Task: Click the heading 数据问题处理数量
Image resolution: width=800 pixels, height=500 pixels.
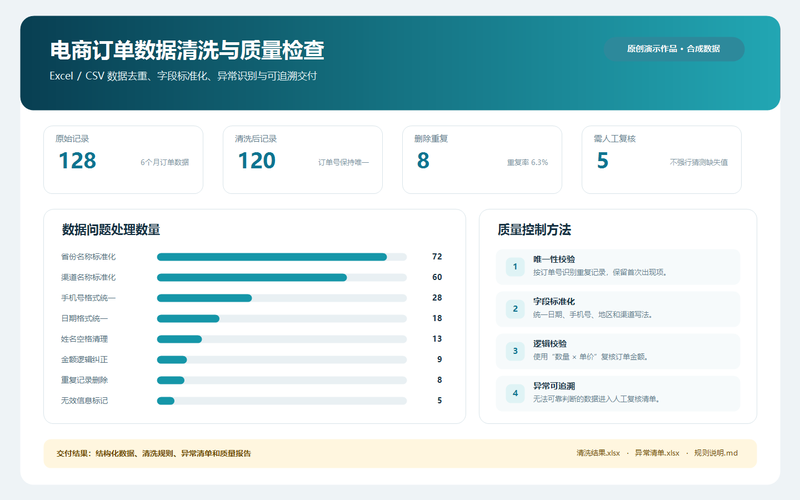Action: tap(111, 230)
